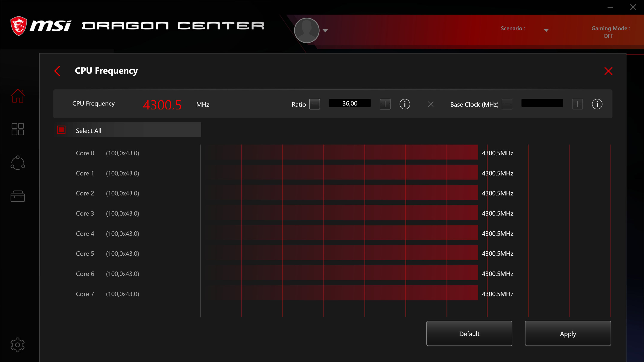
Task: Click the Default button
Action: (469, 333)
